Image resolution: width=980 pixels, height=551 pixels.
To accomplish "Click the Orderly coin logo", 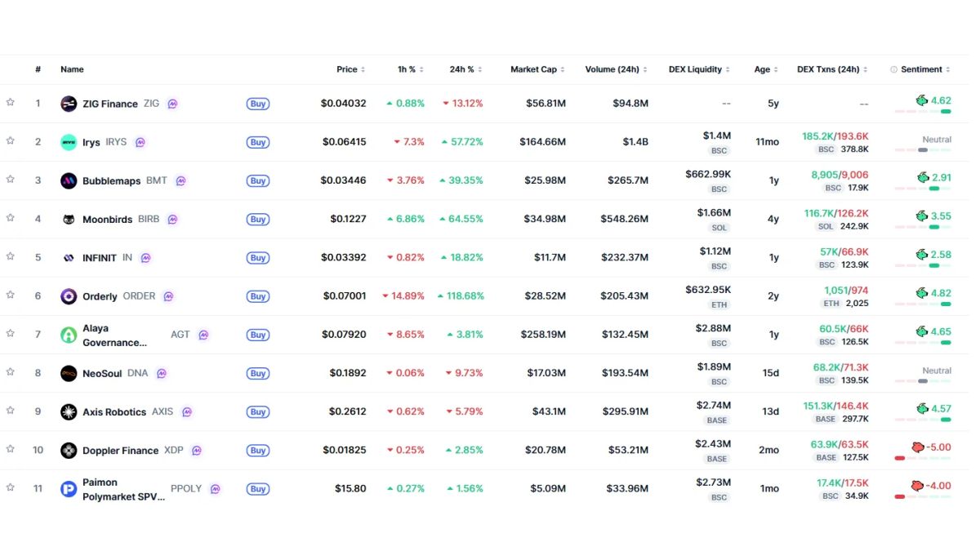I will (x=69, y=296).
